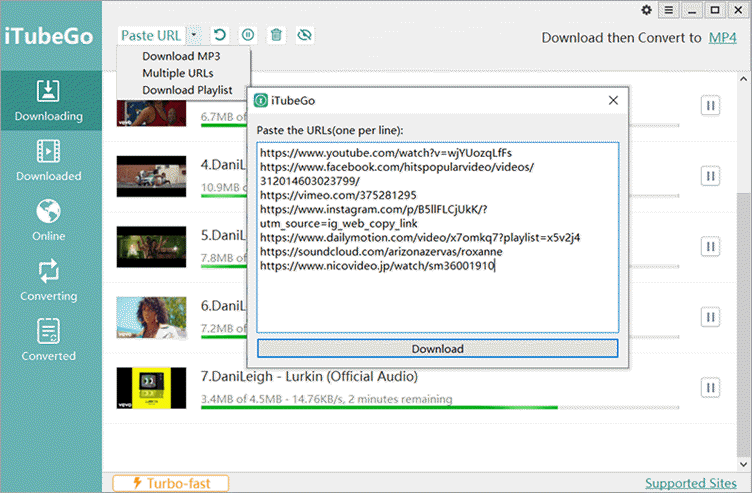
Task: Close the iTubeGo URL dialog
Action: [x=613, y=100]
